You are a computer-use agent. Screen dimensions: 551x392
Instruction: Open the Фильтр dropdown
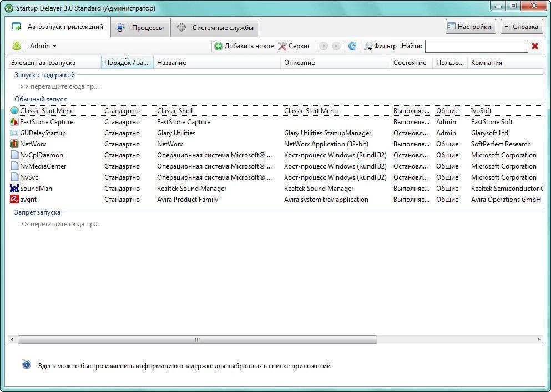381,46
